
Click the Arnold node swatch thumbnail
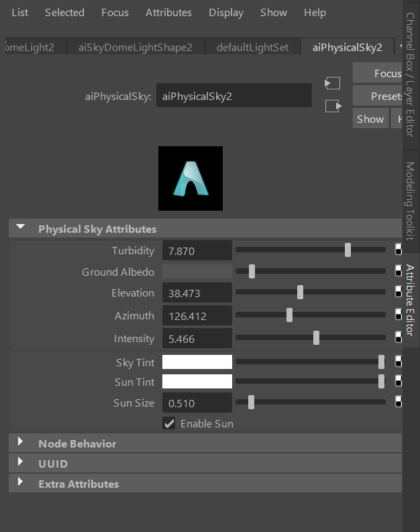tap(191, 178)
